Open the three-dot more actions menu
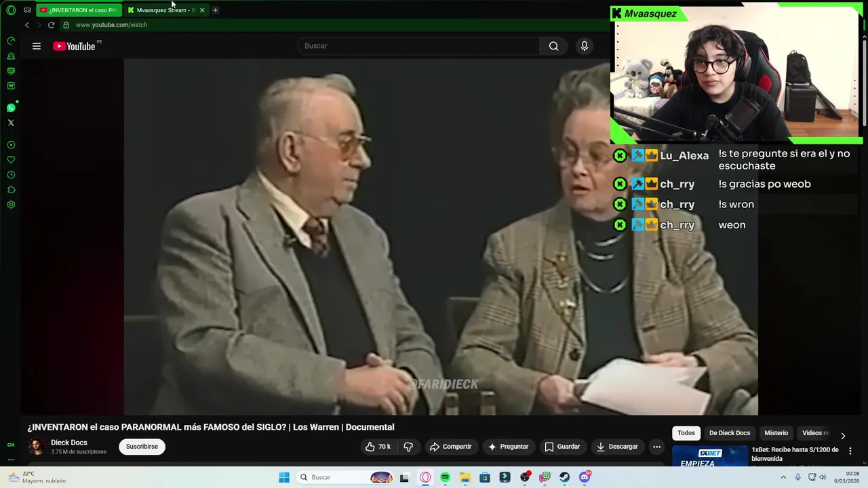 point(656,447)
